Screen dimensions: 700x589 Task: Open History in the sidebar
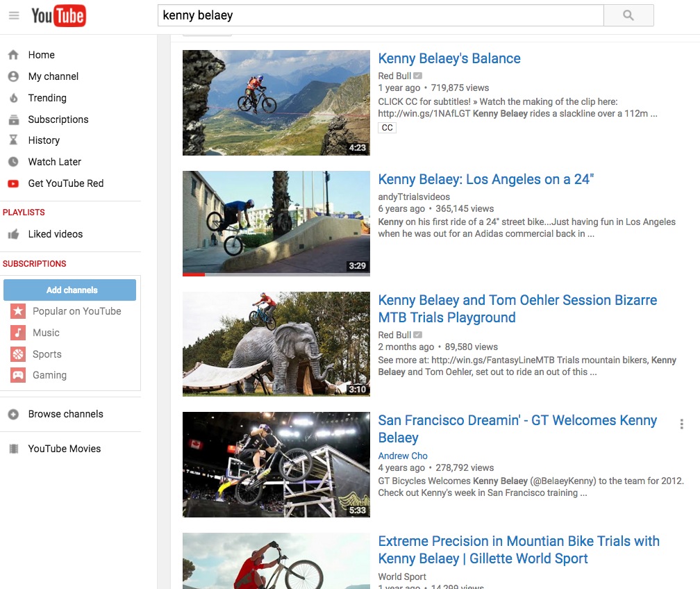pos(44,140)
